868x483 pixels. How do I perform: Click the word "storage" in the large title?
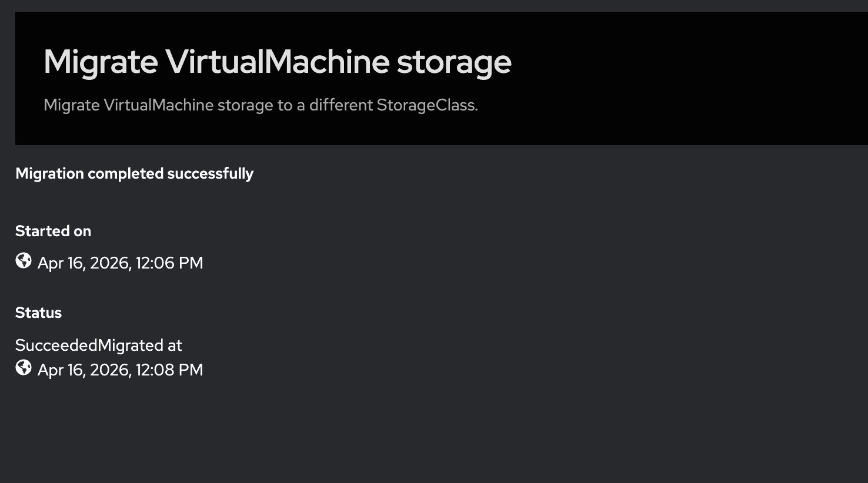[454, 61]
